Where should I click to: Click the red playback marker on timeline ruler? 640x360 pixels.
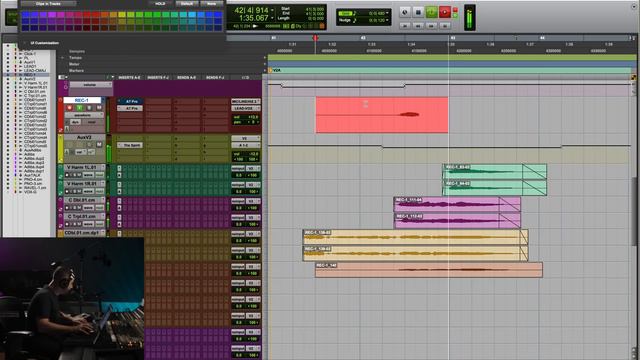315,38
